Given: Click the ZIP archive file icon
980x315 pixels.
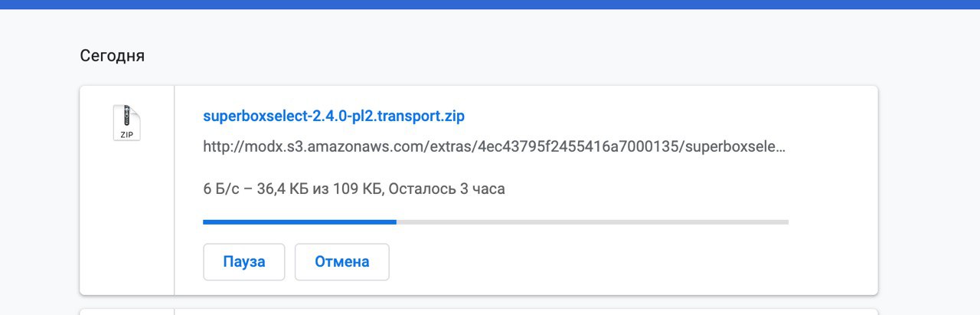Looking at the screenshot, I should click(x=127, y=123).
